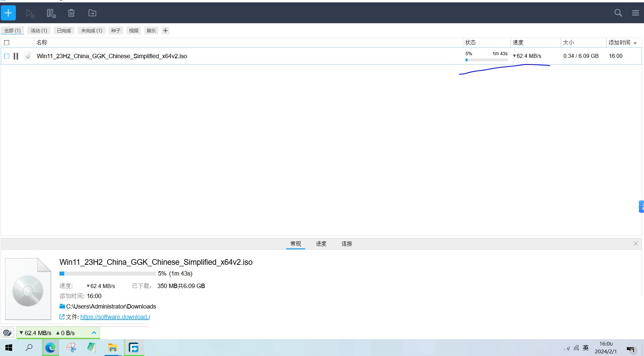Click the network icon in system tray

(x=577, y=348)
